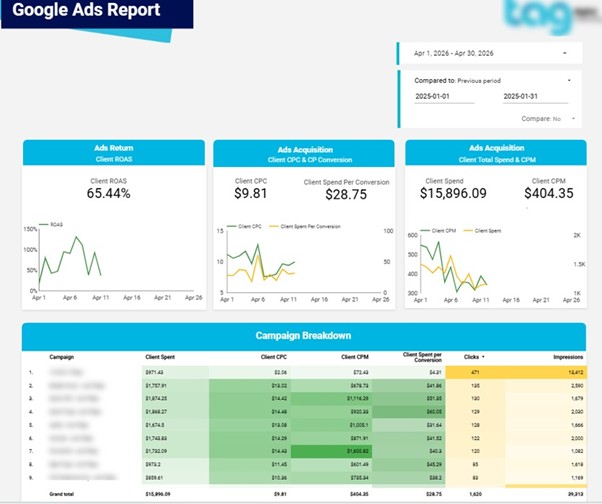602x504 pixels.
Task: Select the 1,620 Clicks grand total
Action: coord(475,494)
